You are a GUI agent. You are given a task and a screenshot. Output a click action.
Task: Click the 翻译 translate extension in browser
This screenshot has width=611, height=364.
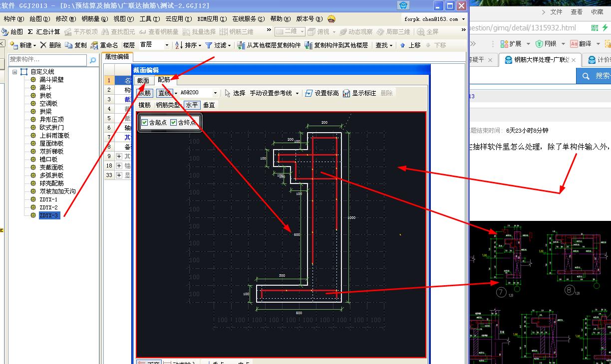(581, 44)
